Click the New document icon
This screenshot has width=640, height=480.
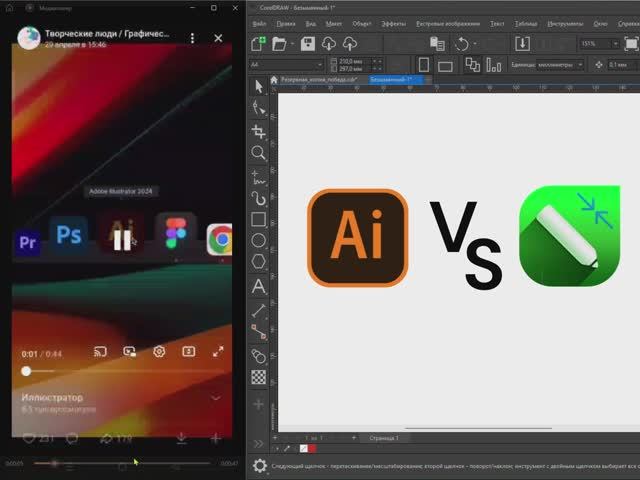pyautogui.click(x=258, y=43)
